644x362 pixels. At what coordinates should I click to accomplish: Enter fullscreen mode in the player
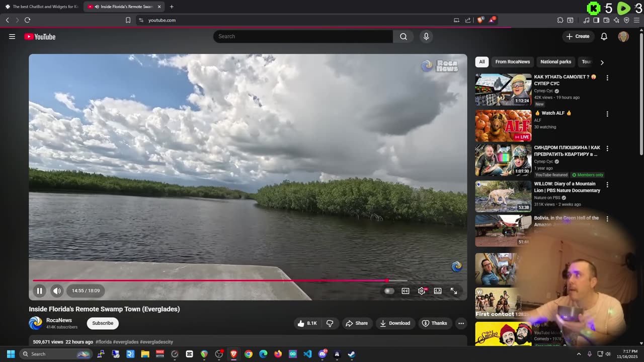(454, 291)
